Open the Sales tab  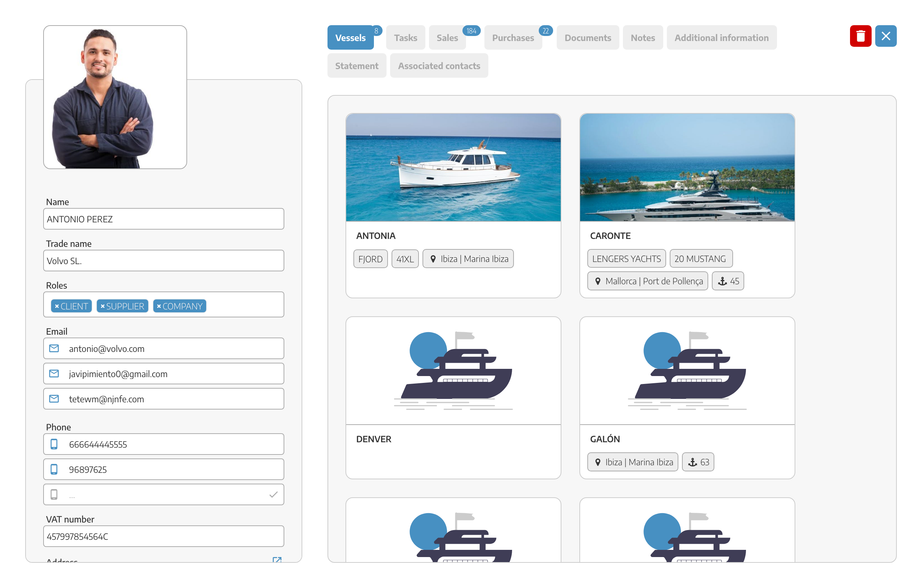(x=447, y=37)
